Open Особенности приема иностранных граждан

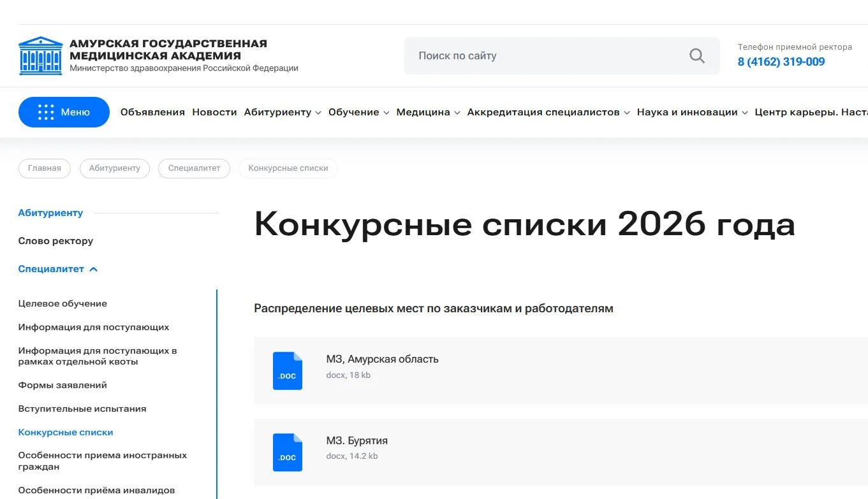tap(103, 461)
